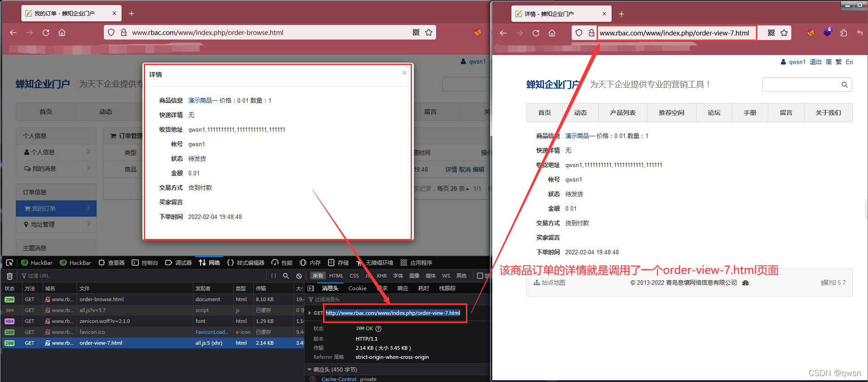Open 响应 response tab in request details
868x382 pixels.
(x=403, y=288)
